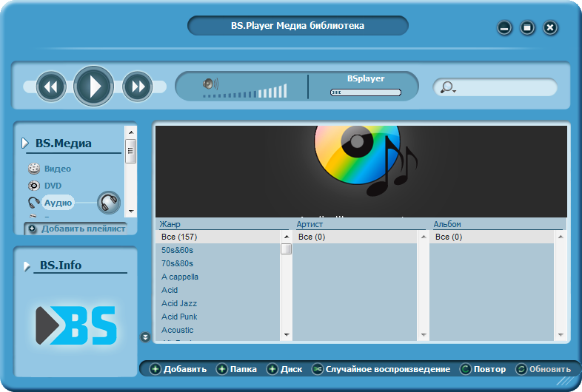Image resolution: width=582 pixels, height=392 pixels.
Task: Click the magnifier search icon
Action: (446, 87)
